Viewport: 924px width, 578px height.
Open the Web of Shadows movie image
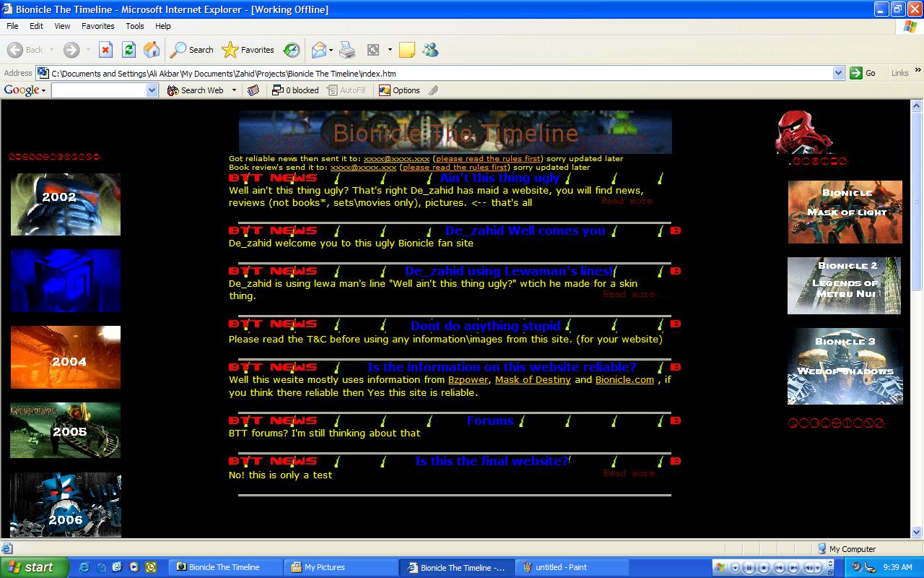point(845,366)
